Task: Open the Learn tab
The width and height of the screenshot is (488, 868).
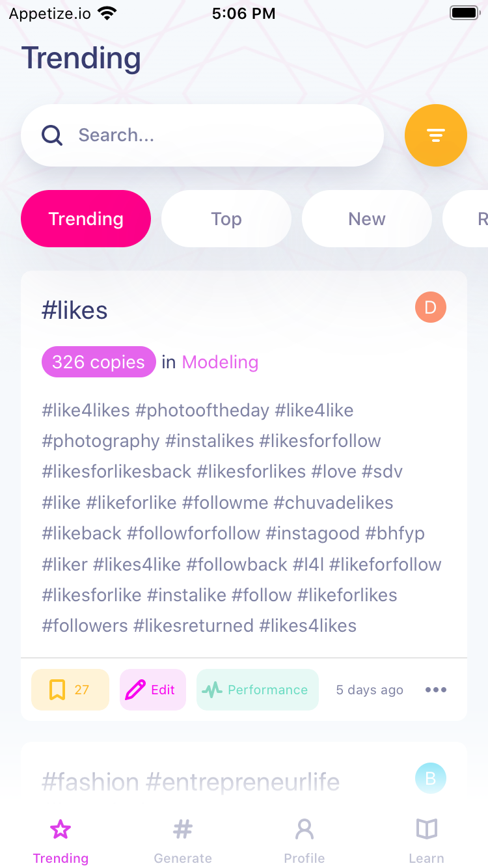Action: click(426, 841)
